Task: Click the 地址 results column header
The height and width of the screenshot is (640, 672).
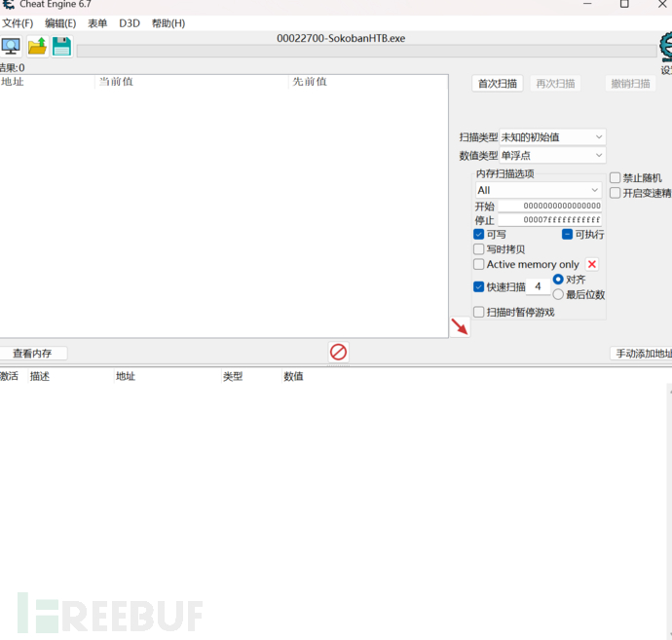Action: (47, 82)
